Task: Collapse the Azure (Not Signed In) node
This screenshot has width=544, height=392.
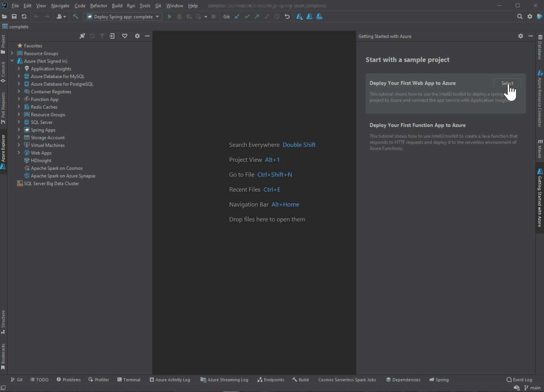Action: tap(12, 61)
